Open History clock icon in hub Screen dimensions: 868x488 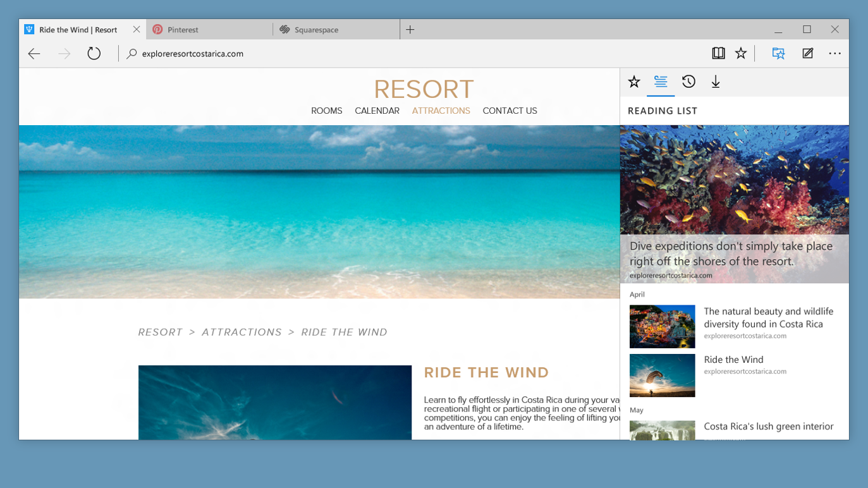[688, 82]
